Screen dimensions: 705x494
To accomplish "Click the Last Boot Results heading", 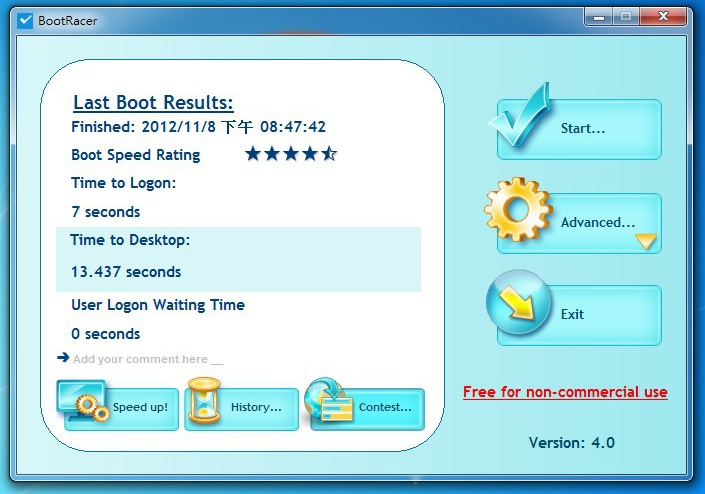I will (x=153, y=102).
